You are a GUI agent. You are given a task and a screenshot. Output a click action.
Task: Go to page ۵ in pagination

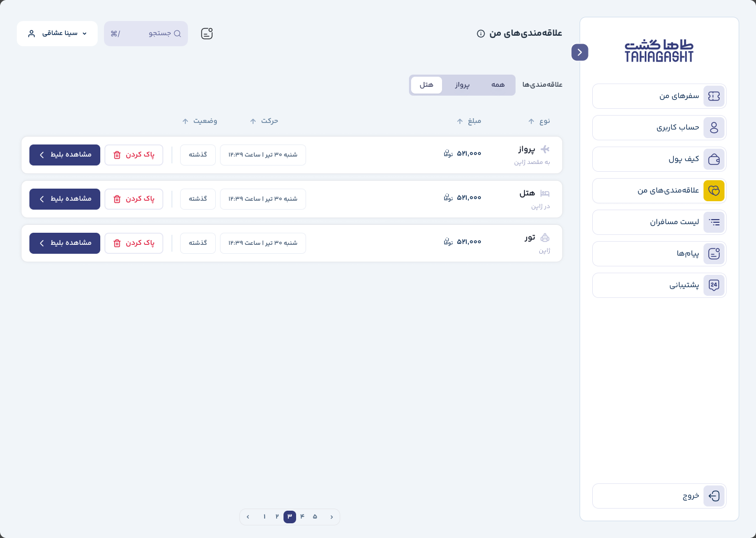(315, 517)
